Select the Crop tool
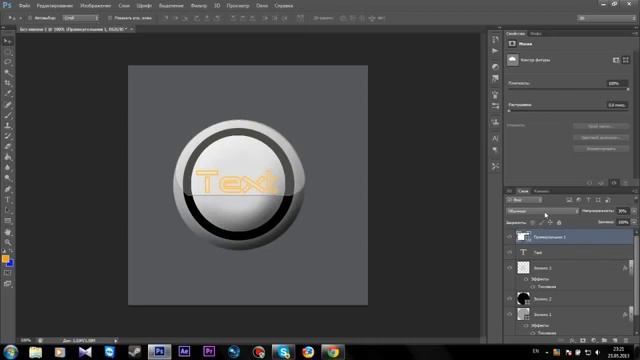The height and width of the screenshot is (360, 640). point(7,83)
